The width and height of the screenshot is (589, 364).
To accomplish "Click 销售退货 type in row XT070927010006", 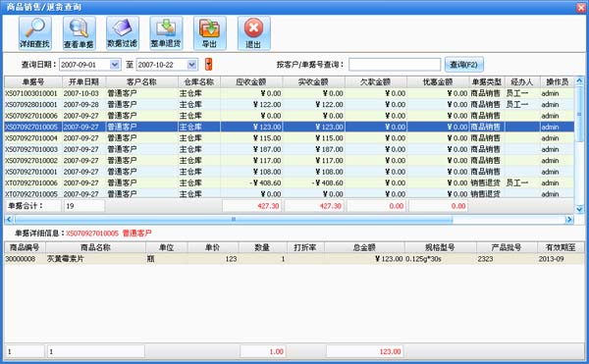I will 486,183.
